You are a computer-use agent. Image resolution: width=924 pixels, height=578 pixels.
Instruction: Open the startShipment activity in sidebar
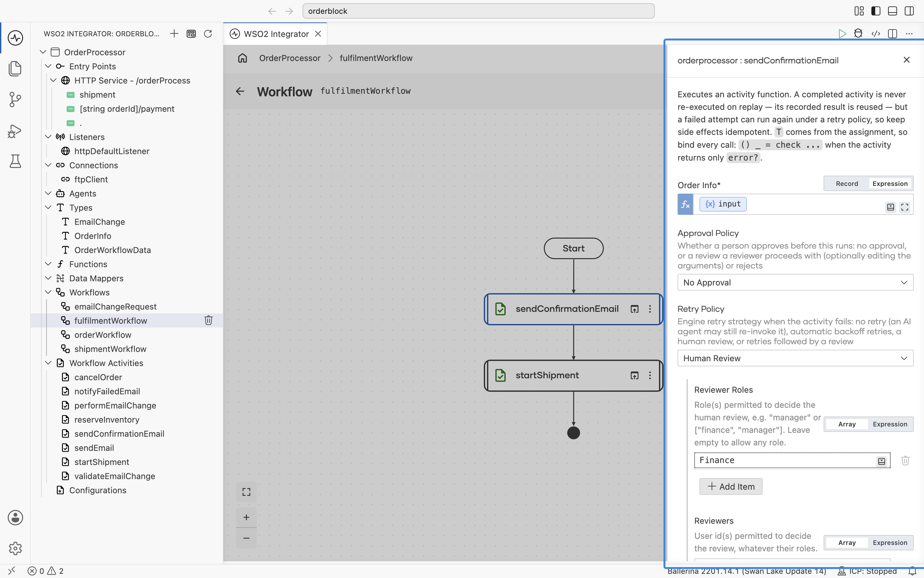pyautogui.click(x=102, y=462)
